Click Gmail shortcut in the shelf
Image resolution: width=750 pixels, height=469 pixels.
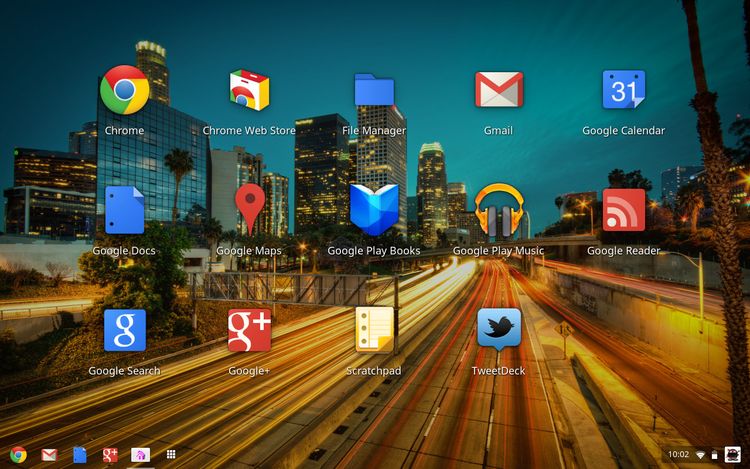[49, 455]
